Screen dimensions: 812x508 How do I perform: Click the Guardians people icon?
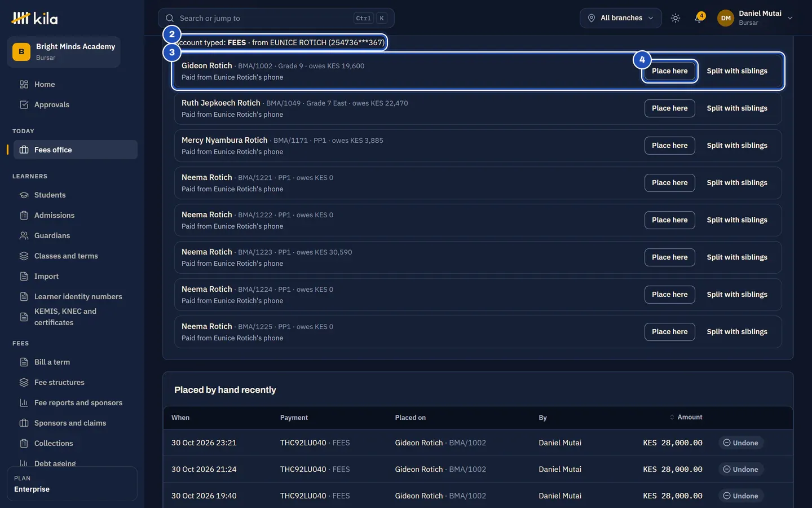tap(24, 235)
